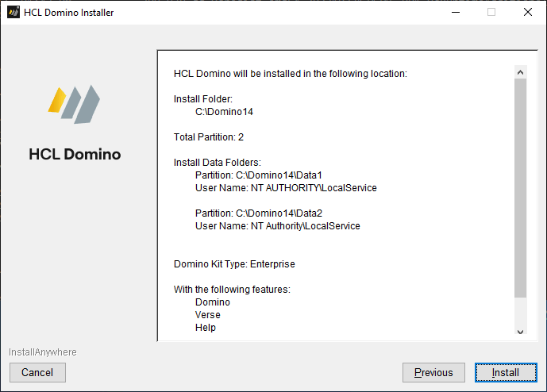Close the HCL Domino Installer window
Viewport: 547px width, 392px height.
[528, 12]
